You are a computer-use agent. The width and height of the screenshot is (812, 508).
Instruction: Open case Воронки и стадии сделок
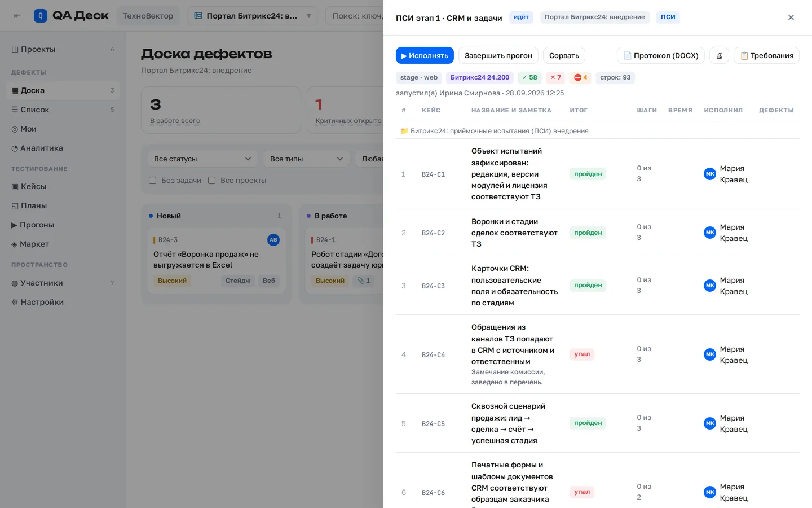(x=514, y=233)
